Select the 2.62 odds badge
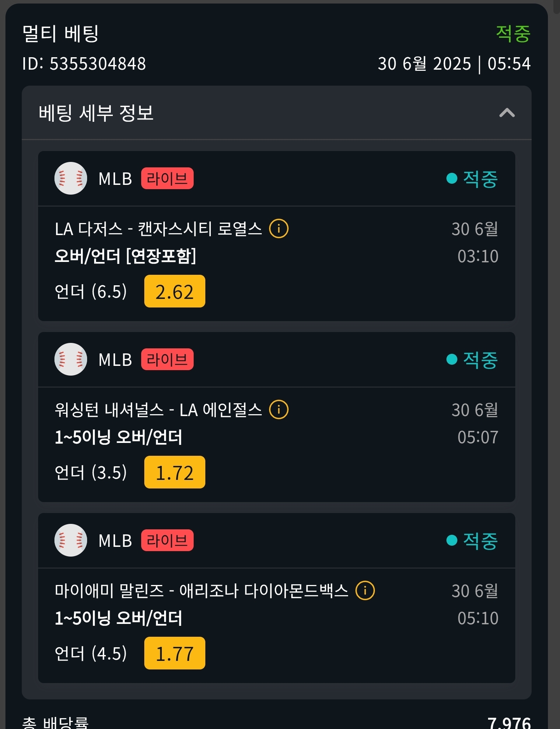560x729 pixels. pyautogui.click(x=175, y=291)
